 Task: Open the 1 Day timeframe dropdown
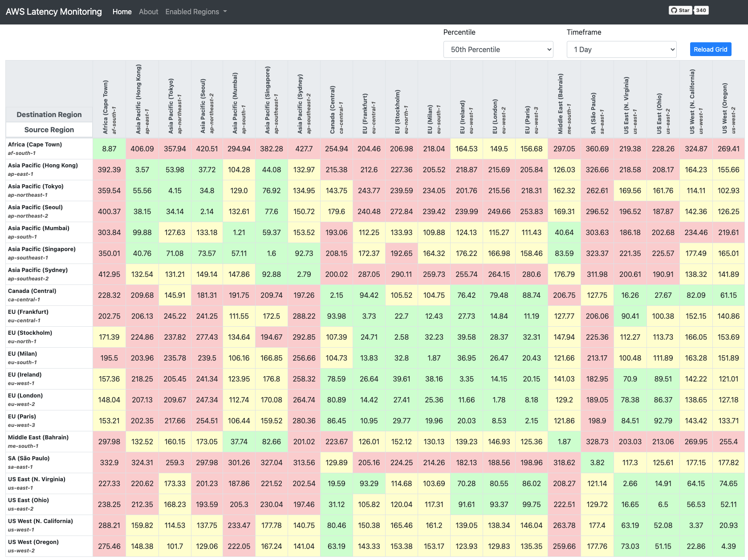click(x=622, y=49)
